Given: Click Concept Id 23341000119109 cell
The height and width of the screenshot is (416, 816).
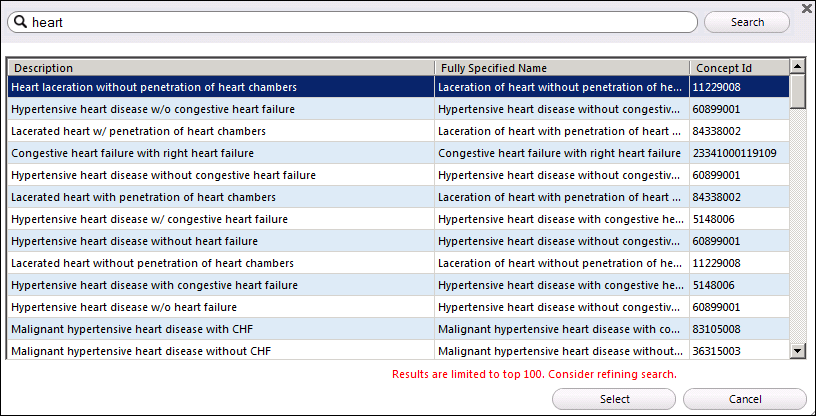Looking at the screenshot, I should tap(740, 153).
